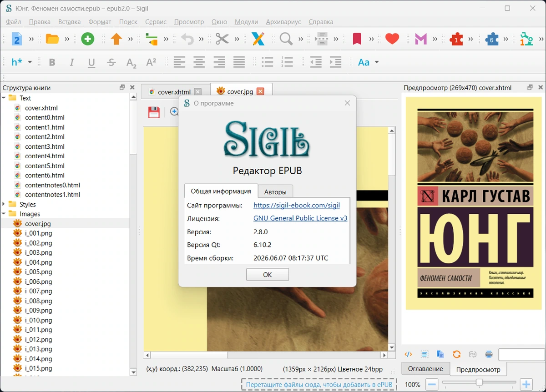The height and width of the screenshot is (392, 546).
Task: Click the blue puzzle plugin 6 icon
Action: coord(491,39)
